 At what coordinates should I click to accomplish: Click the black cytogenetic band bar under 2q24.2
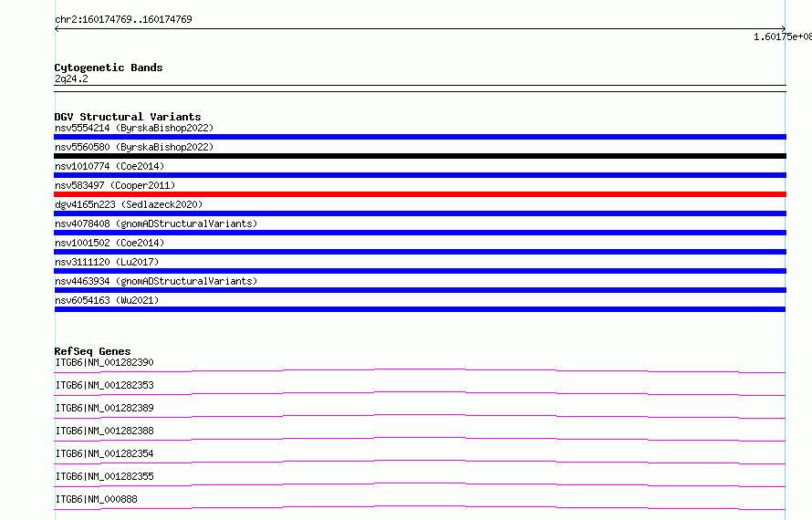pyautogui.click(x=420, y=88)
